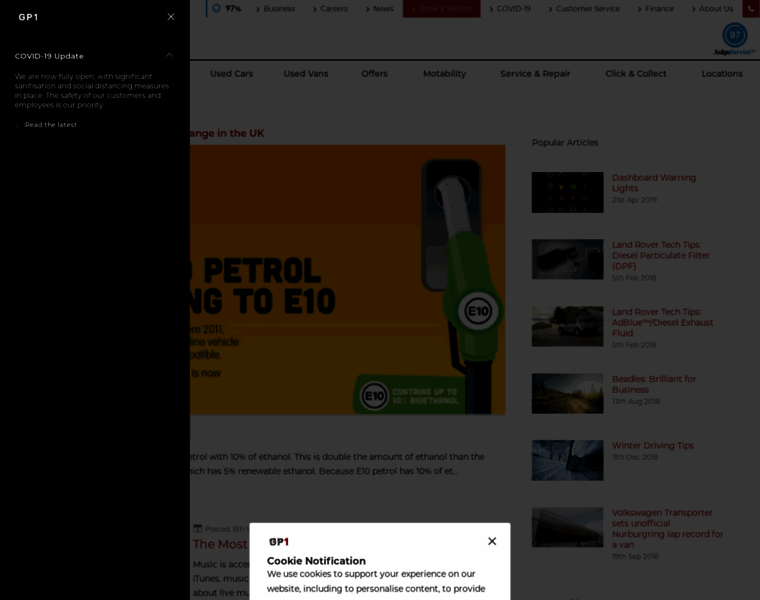Image resolution: width=760 pixels, height=600 pixels.
Task: Go to Used Vans section
Action: click(x=306, y=74)
